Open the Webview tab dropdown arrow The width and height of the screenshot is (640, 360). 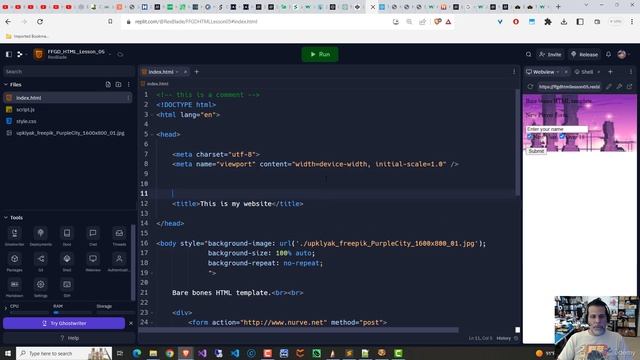pos(558,72)
